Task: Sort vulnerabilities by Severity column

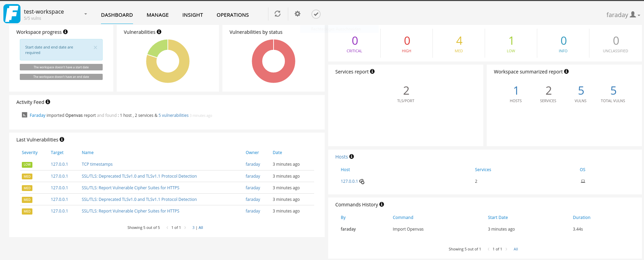Action: (x=30, y=153)
